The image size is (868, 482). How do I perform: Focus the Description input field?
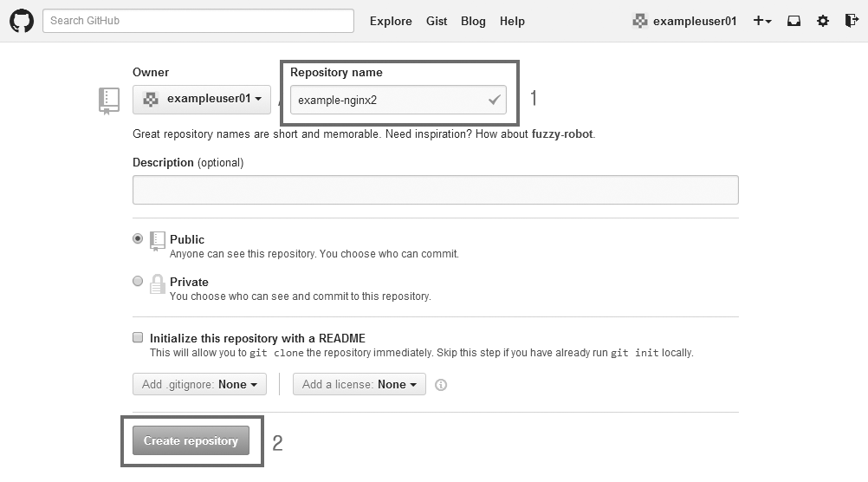click(x=435, y=189)
